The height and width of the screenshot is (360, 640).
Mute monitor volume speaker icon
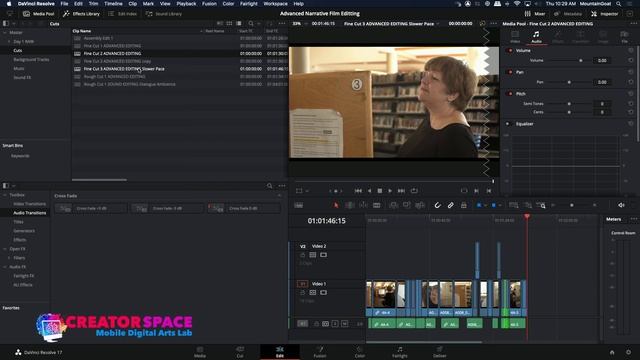pyautogui.click(x=621, y=205)
